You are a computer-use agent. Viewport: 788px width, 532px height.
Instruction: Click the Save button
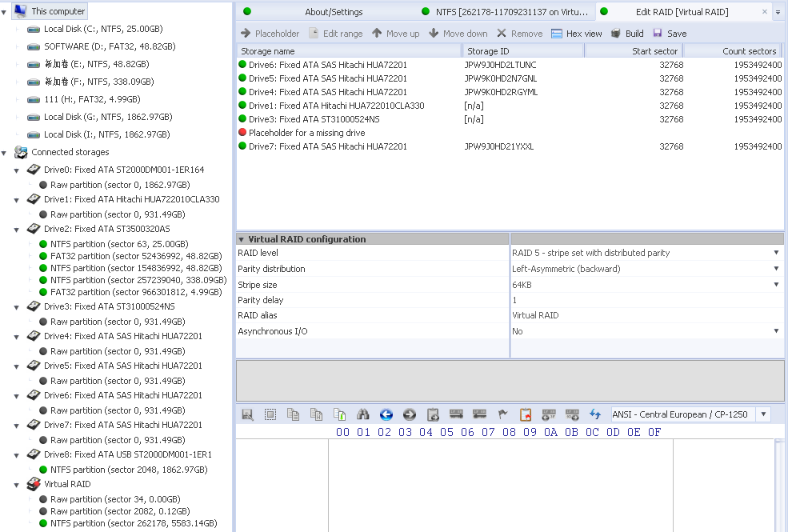(670, 34)
